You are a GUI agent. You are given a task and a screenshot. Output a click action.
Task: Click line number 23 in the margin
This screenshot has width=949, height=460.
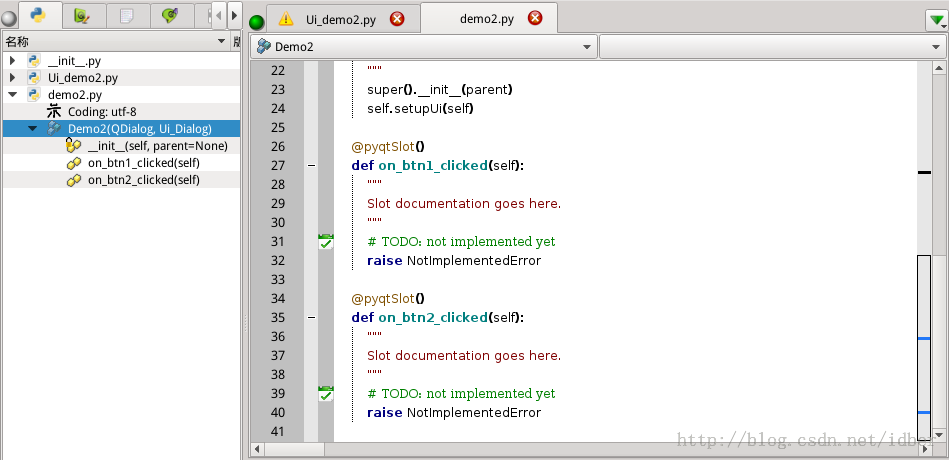277,90
